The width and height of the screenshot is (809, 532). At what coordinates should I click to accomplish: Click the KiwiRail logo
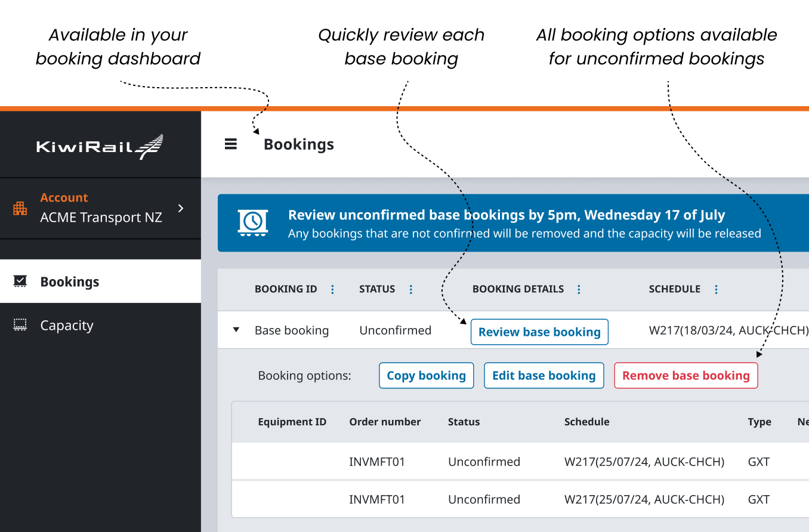[x=100, y=147]
